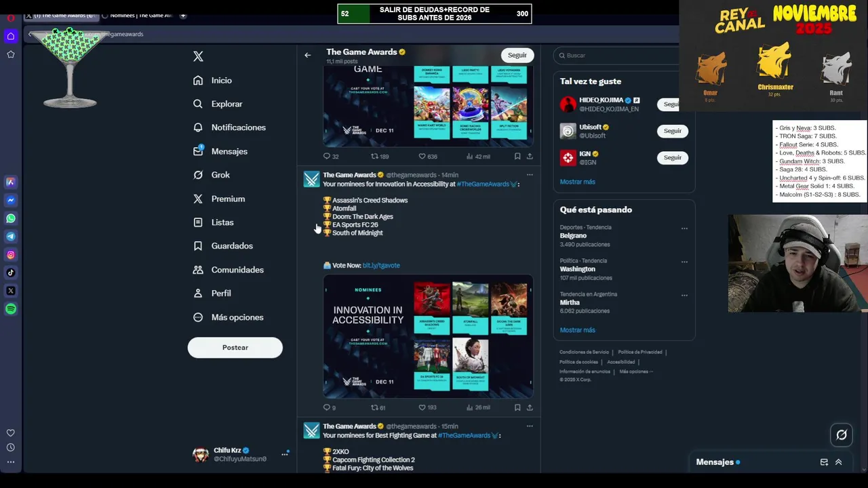Open account switcher dots beside Chifu Krz
This screenshot has width=868, height=488.
(284, 454)
